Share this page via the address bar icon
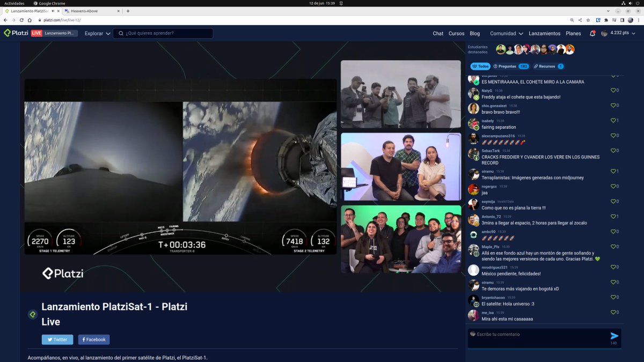The image size is (644, 362). click(x=580, y=20)
